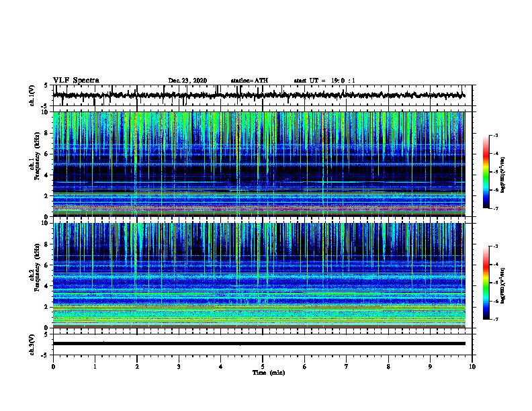Select the date text "Dec. 23, 2020"
The image size is (532, 411).
pos(187,81)
